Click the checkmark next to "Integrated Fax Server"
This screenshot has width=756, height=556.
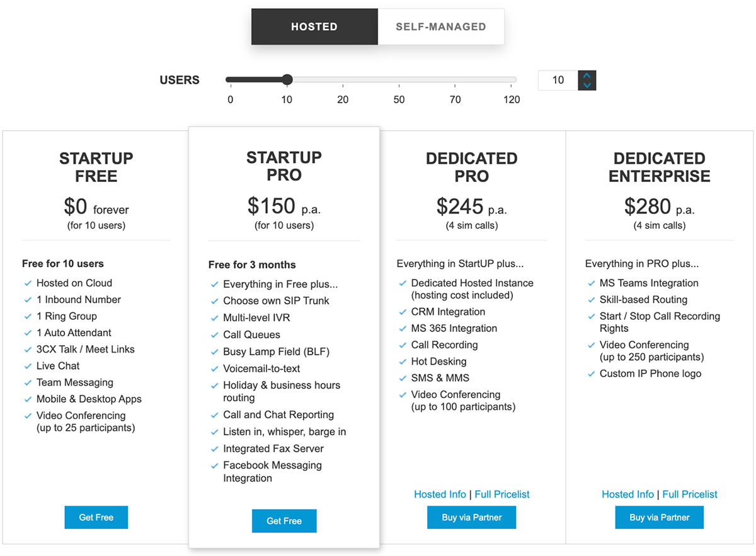coord(215,449)
